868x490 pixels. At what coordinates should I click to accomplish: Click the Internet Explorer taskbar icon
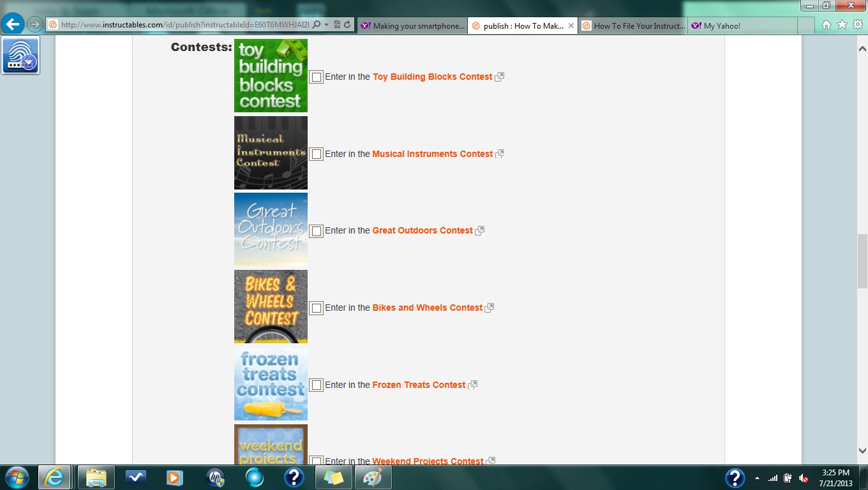[x=54, y=477]
